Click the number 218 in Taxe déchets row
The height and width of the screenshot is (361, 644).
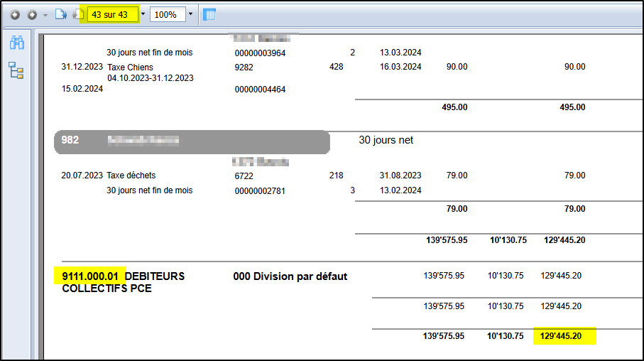point(336,176)
